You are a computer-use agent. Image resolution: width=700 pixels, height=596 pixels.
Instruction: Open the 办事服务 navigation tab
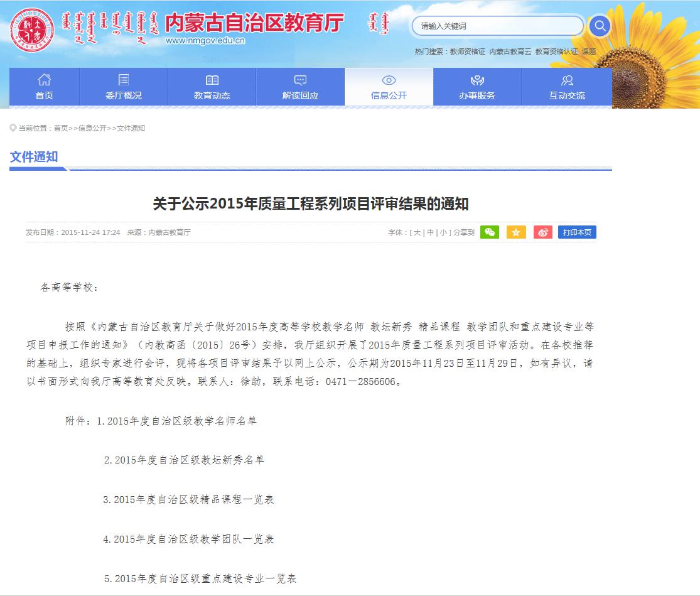click(477, 87)
